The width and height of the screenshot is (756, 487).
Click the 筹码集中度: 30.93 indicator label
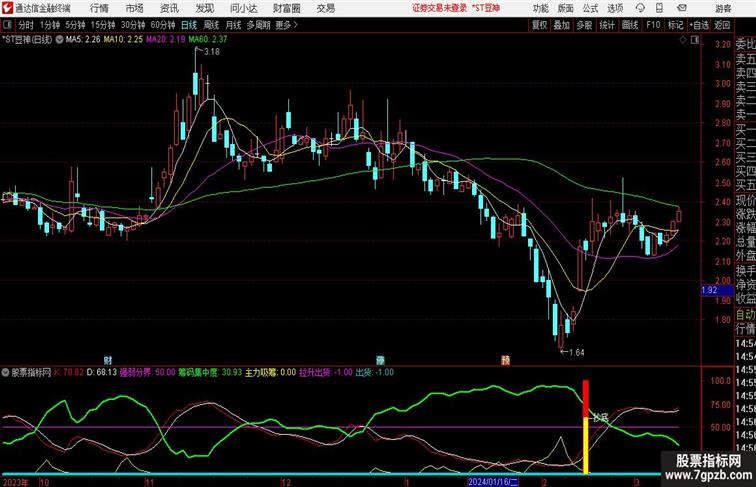point(210,372)
